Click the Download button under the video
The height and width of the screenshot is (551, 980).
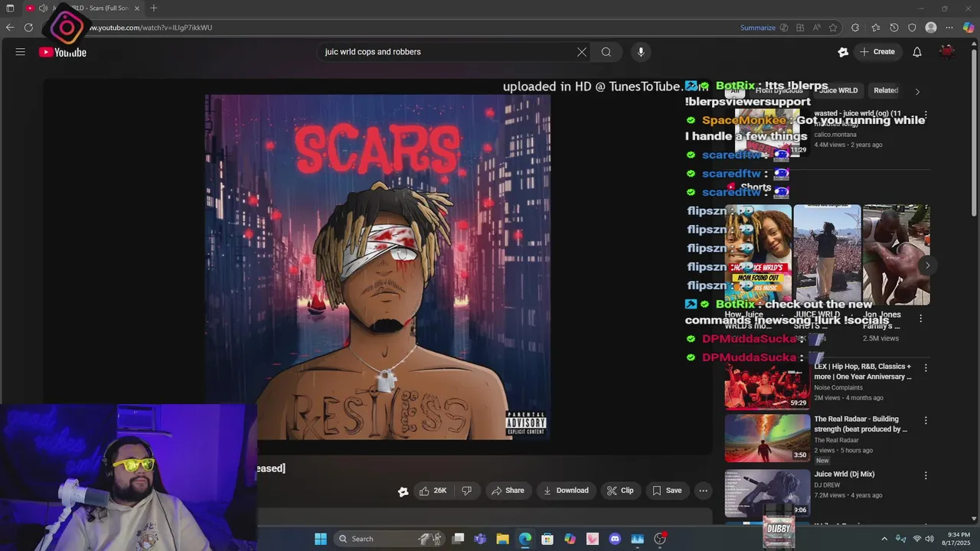click(566, 491)
